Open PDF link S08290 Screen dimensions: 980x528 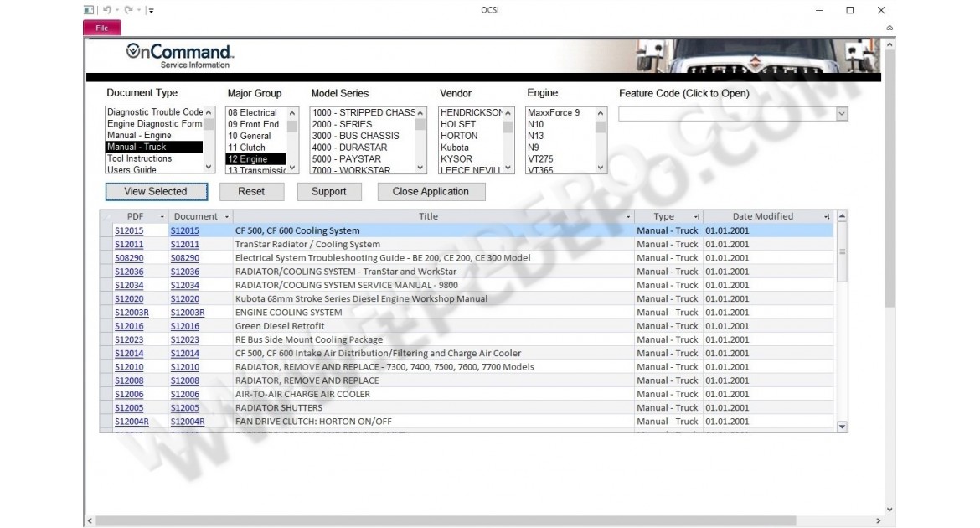tap(129, 258)
